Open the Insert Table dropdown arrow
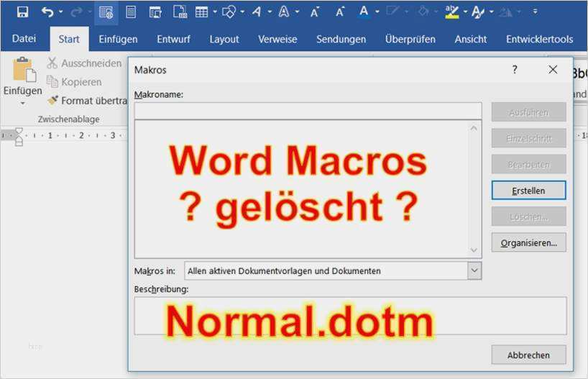Viewport: 588px width, 379px height. coord(215,12)
